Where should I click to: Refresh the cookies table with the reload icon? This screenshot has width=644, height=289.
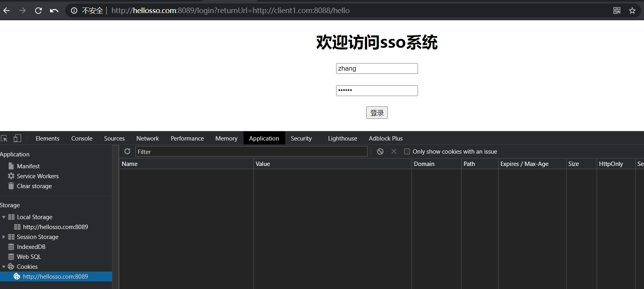click(127, 151)
